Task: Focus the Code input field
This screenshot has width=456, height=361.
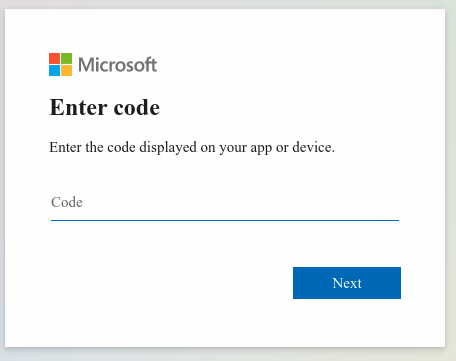Action: click(x=225, y=202)
